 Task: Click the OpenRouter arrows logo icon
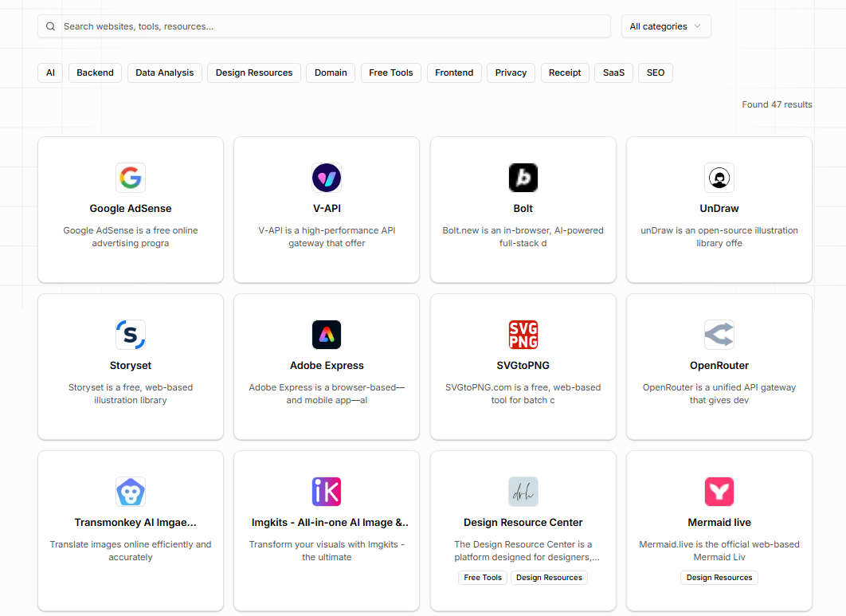point(719,335)
